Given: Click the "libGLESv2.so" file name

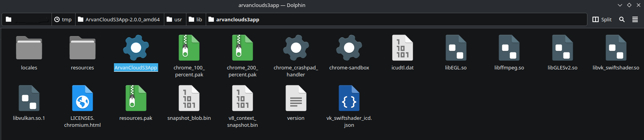Looking at the screenshot, I should click(563, 67).
